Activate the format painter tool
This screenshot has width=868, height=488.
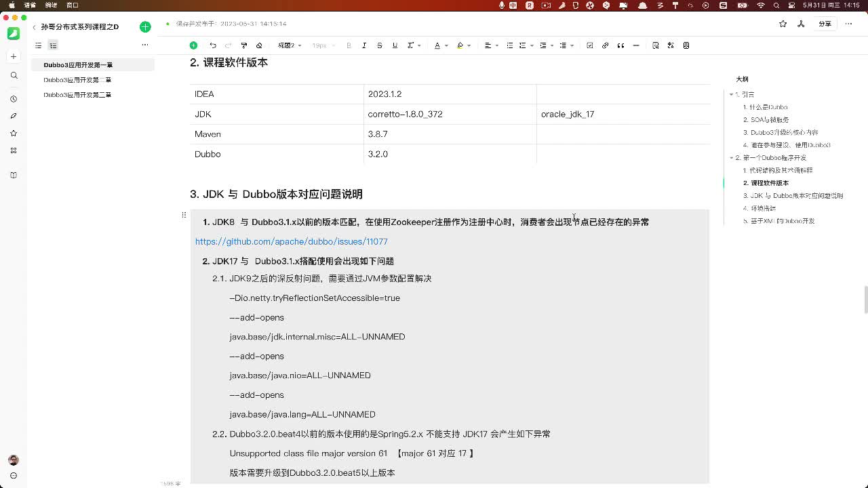tap(243, 45)
